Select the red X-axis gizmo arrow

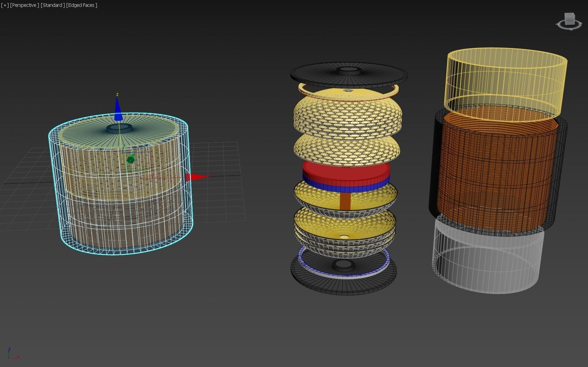click(197, 177)
